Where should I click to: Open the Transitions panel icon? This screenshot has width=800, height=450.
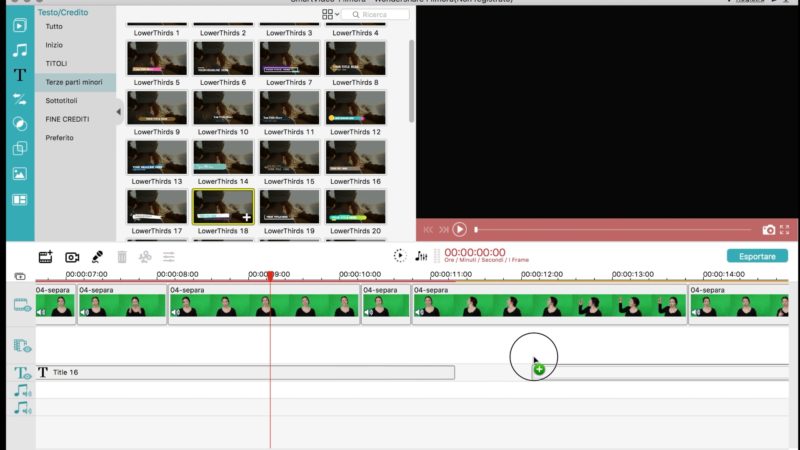pyautogui.click(x=19, y=99)
